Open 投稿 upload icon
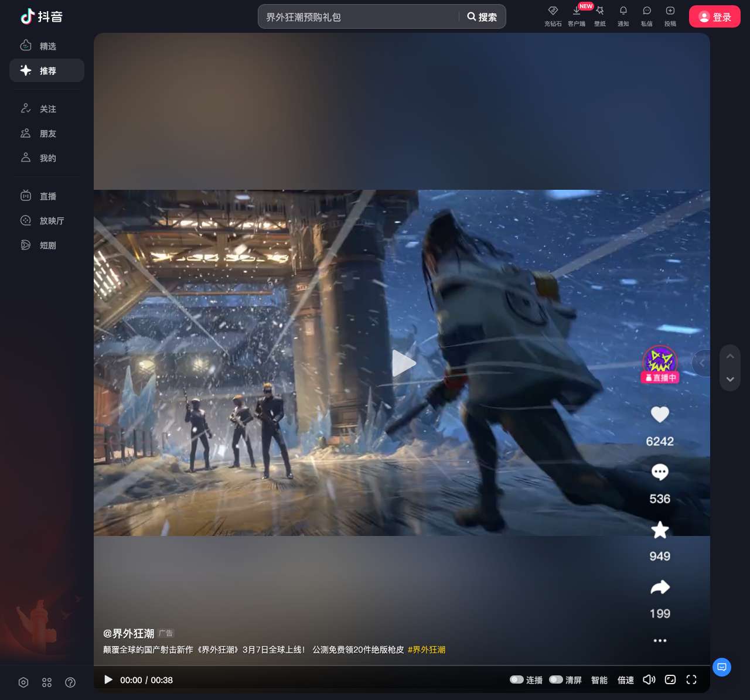 (670, 16)
